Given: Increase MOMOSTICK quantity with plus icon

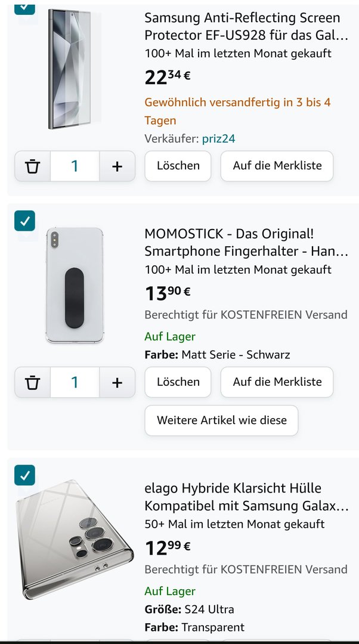Looking at the screenshot, I should point(117,382).
